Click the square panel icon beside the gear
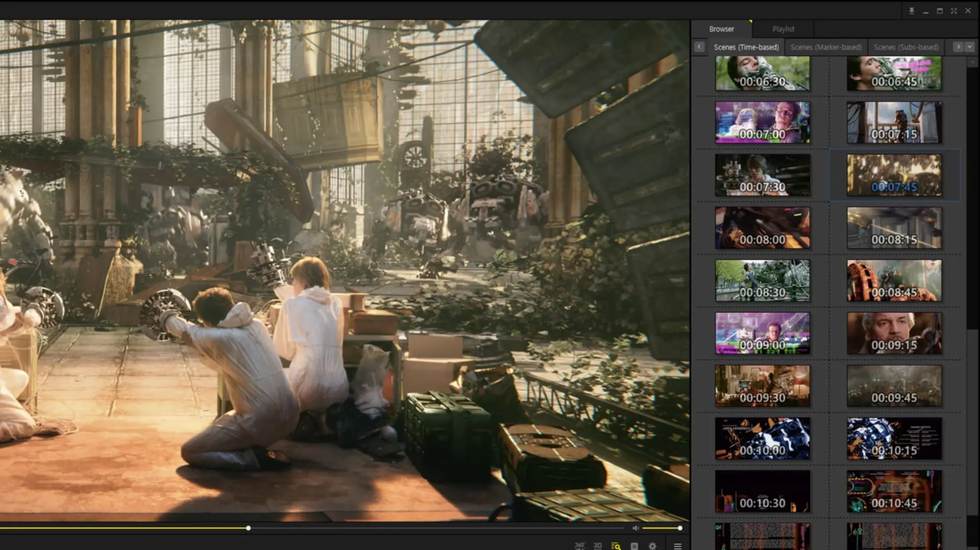 click(634, 546)
